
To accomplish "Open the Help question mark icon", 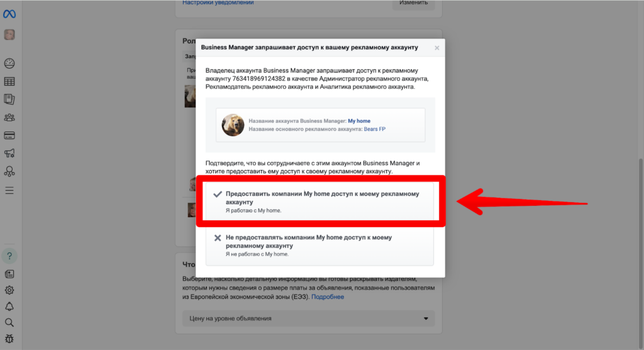I will click(9, 256).
